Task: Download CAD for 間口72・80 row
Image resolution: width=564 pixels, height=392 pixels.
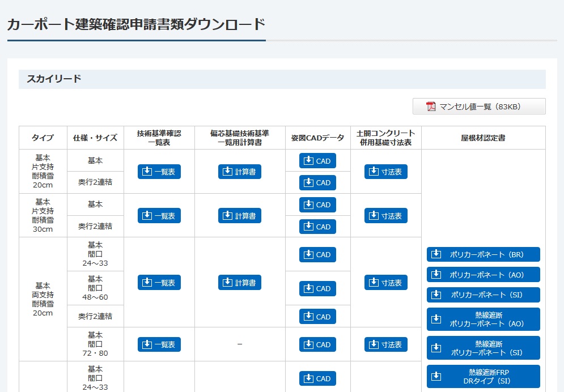Action: coord(317,344)
